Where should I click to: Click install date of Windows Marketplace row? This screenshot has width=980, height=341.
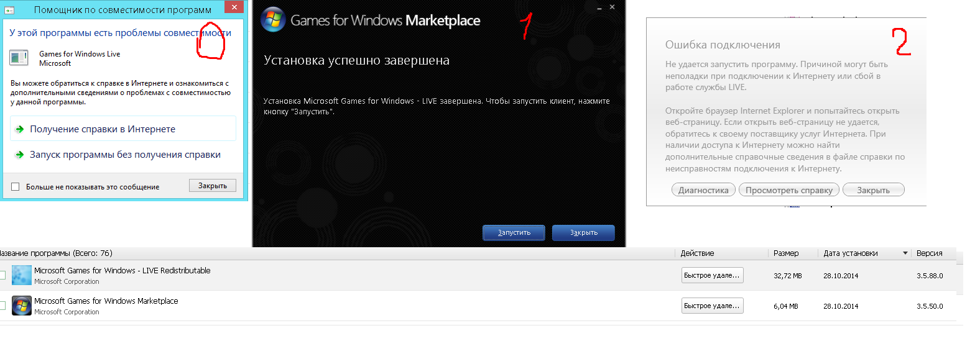click(x=841, y=306)
